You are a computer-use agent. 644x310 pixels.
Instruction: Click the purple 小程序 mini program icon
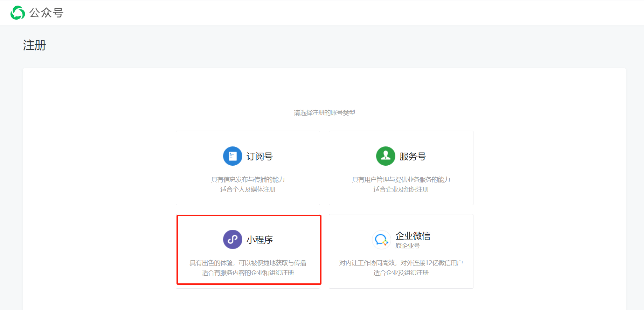click(x=233, y=239)
